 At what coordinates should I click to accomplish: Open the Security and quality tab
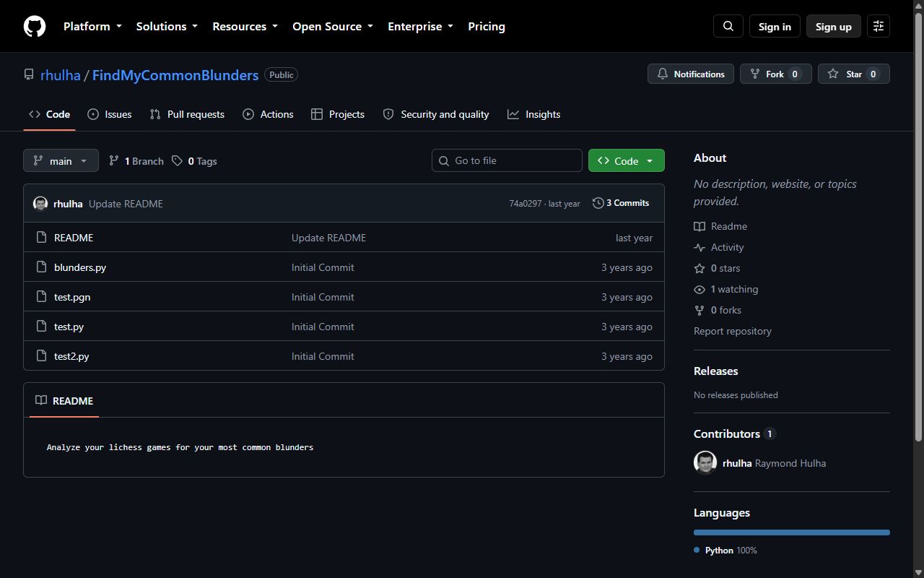point(436,114)
